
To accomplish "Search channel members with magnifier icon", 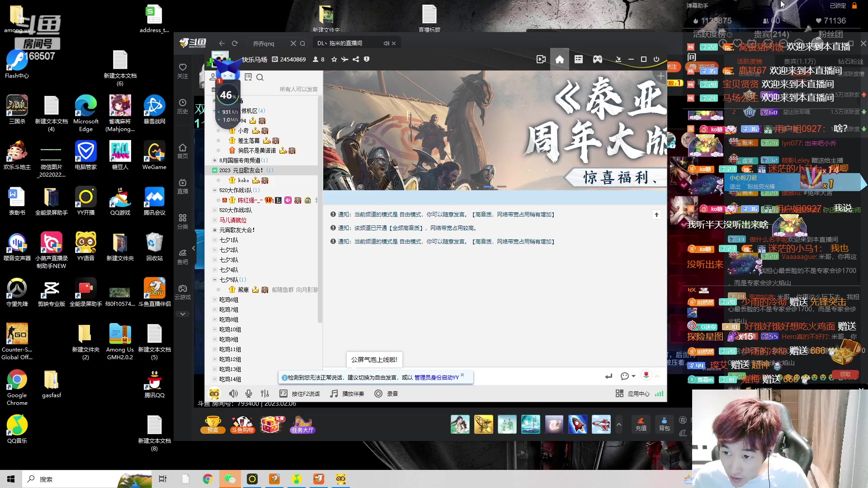I will pos(260,77).
